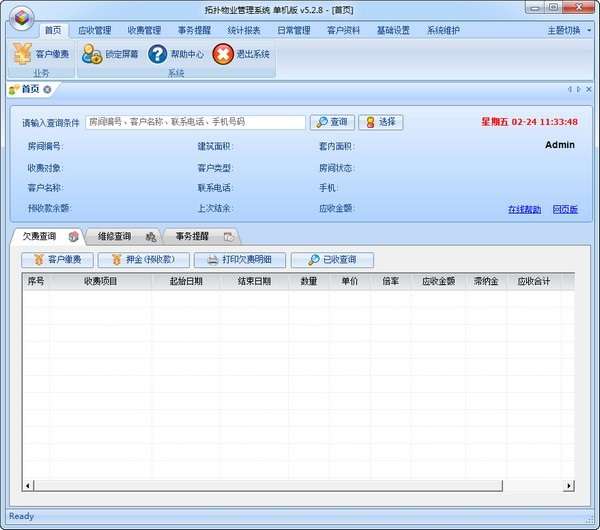Switch to the 维修查询 tab

114,237
